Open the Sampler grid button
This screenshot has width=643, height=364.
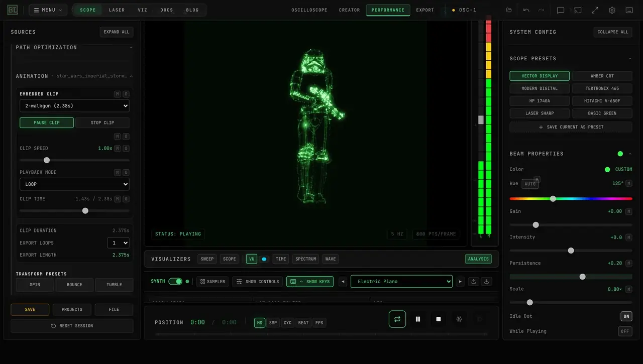212,282
